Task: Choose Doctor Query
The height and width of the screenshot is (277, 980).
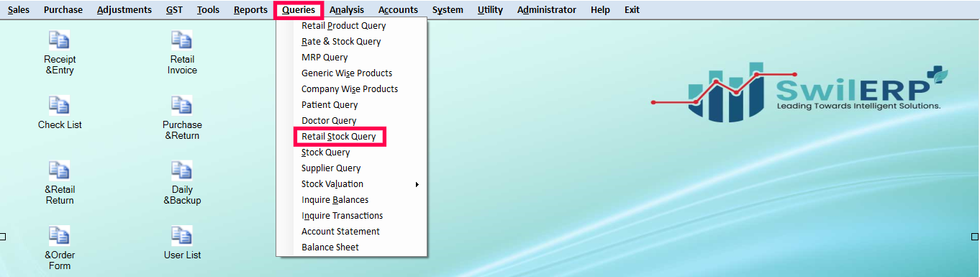Action: coord(352,121)
